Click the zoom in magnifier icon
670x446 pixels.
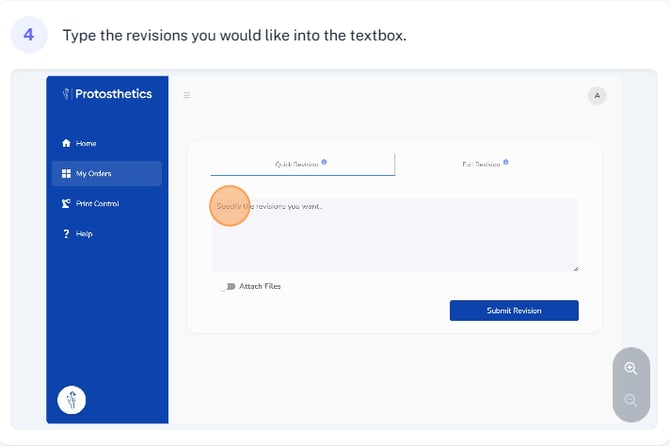tap(630, 368)
